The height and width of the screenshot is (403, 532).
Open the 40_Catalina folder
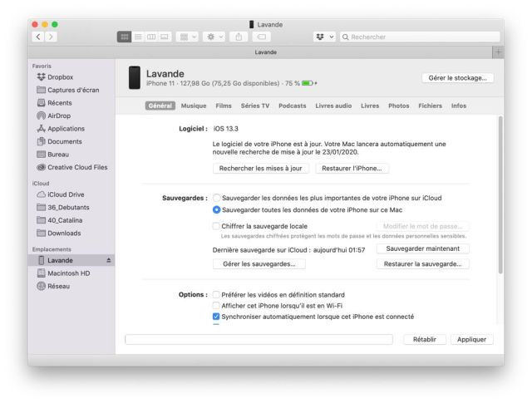pos(59,220)
